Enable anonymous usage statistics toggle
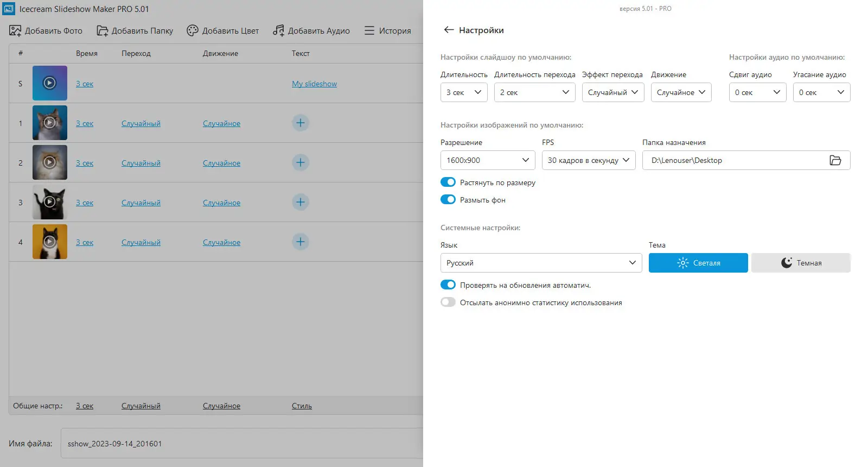868x467 pixels. [x=448, y=302]
